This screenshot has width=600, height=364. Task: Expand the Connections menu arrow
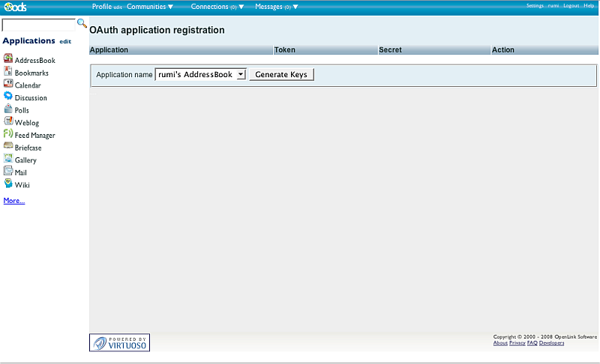(x=241, y=7)
